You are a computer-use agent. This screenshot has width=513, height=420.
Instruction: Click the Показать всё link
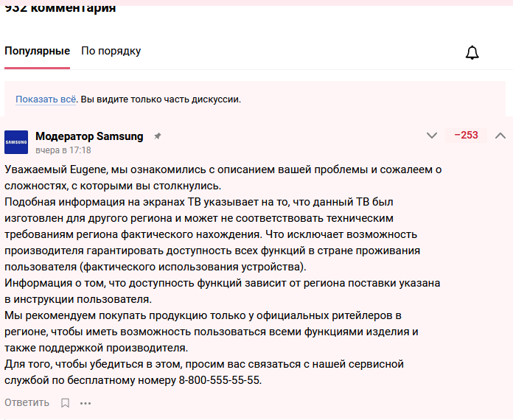46,99
